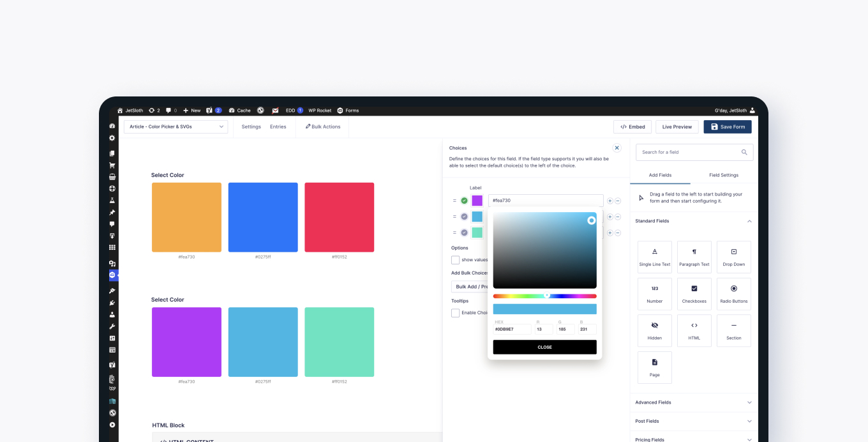Open the basket store icon in sidebar
The width and height of the screenshot is (868, 442).
[x=112, y=177]
